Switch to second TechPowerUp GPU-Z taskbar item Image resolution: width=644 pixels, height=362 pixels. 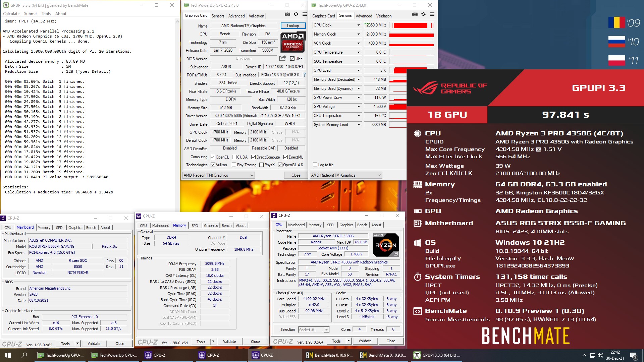coord(114,355)
